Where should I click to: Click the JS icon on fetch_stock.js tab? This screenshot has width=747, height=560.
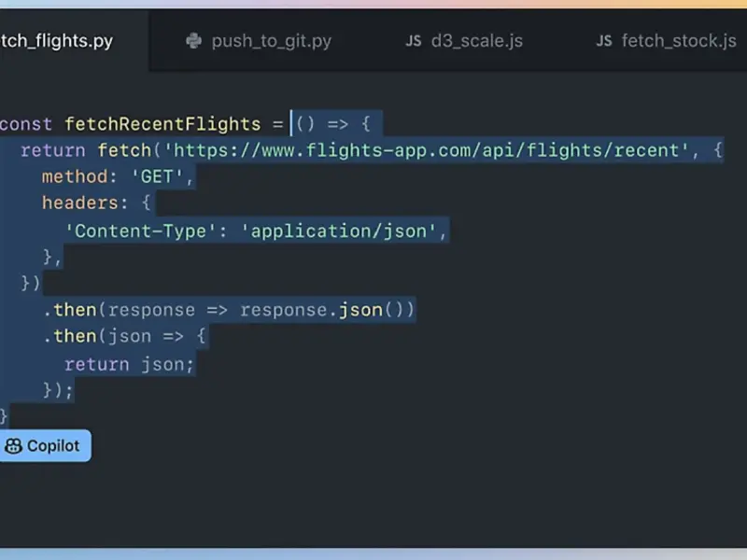tap(603, 41)
